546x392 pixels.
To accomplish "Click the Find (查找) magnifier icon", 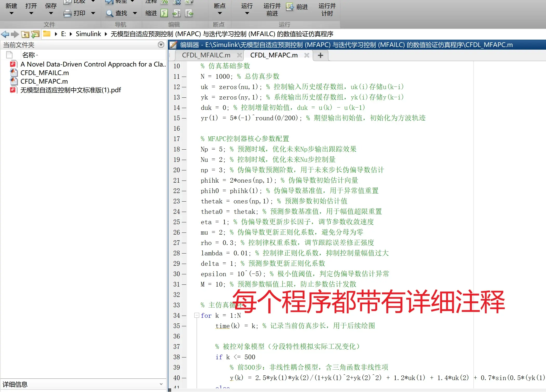I will point(109,13).
